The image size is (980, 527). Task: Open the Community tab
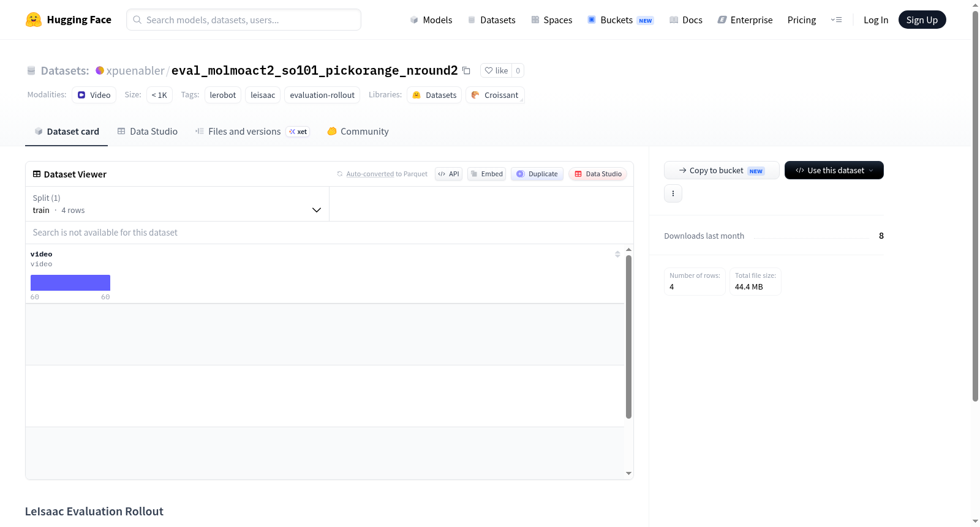[x=358, y=131]
